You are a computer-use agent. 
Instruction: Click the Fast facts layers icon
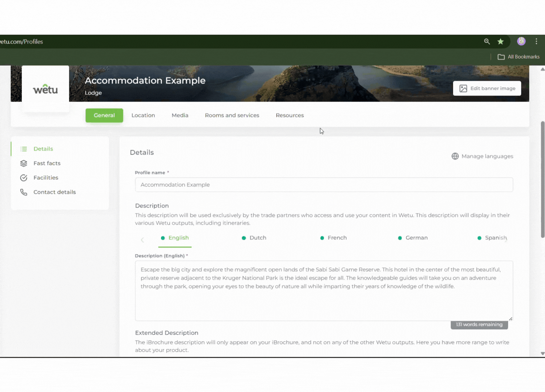click(24, 163)
